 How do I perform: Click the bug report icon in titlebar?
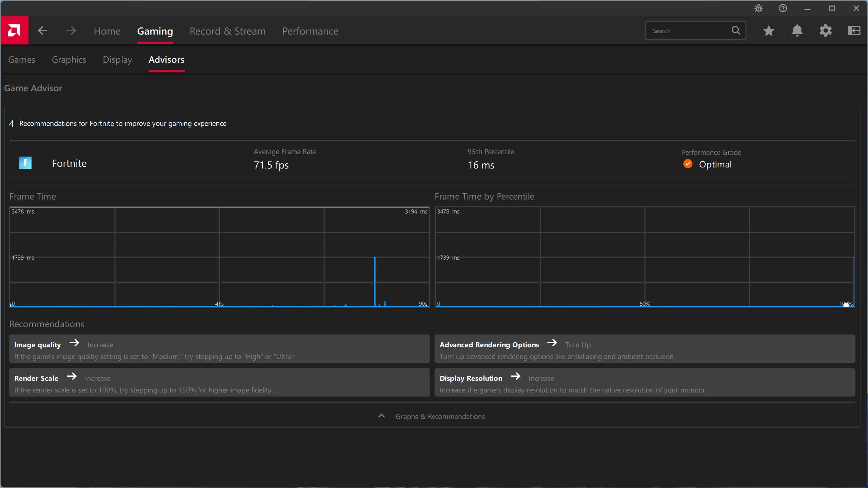(758, 8)
